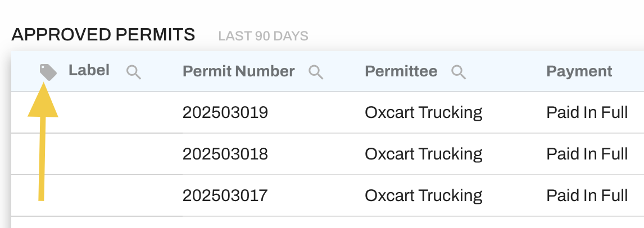Open search for Permittee column
Image resolution: width=644 pixels, height=228 pixels.
[x=459, y=72]
